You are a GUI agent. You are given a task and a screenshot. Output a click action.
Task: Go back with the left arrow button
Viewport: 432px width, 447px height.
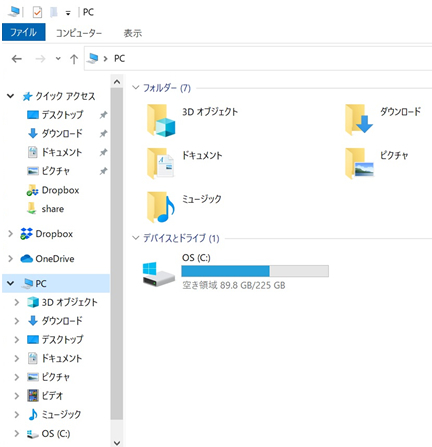(17, 59)
